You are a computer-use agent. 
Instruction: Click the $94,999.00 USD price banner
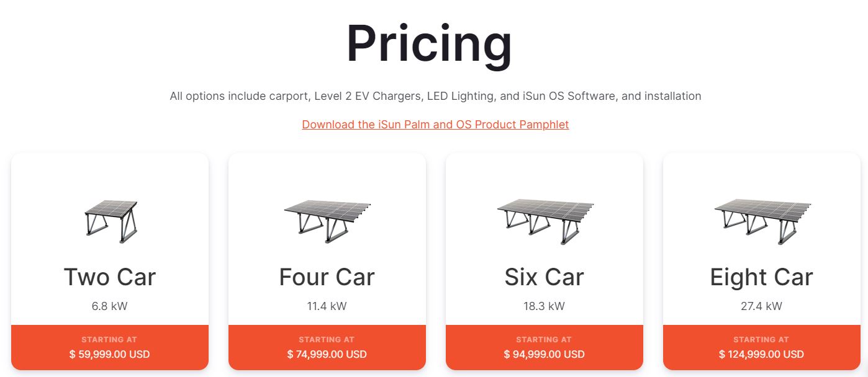[x=545, y=354]
